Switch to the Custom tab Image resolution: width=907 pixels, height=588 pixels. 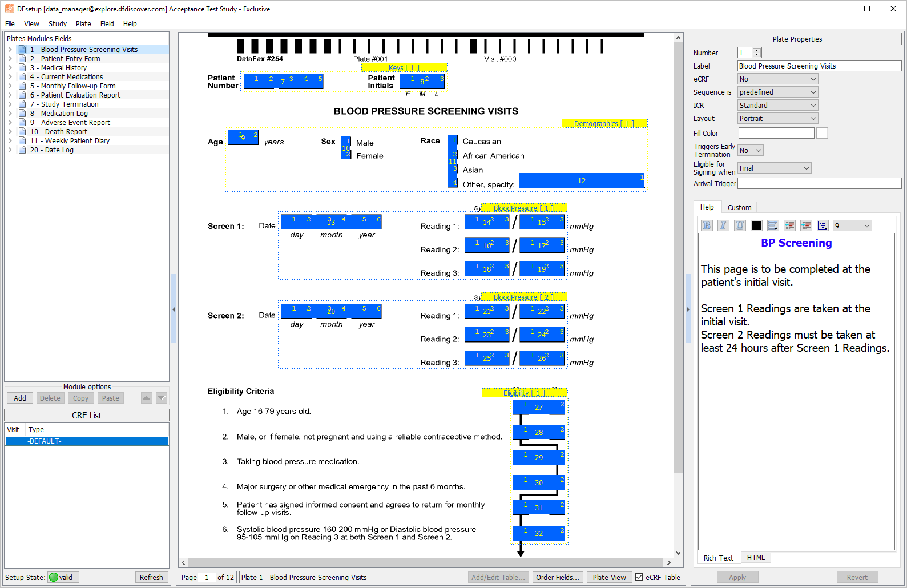coord(739,208)
